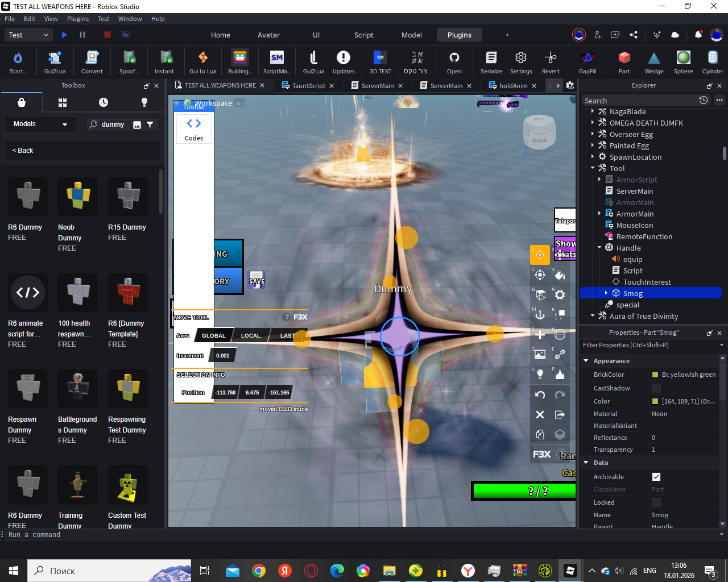Viewport: 728px width, 582px height.
Task: Switch to the TauntScript document tab
Action: pyautogui.click(x=308, y=86)
